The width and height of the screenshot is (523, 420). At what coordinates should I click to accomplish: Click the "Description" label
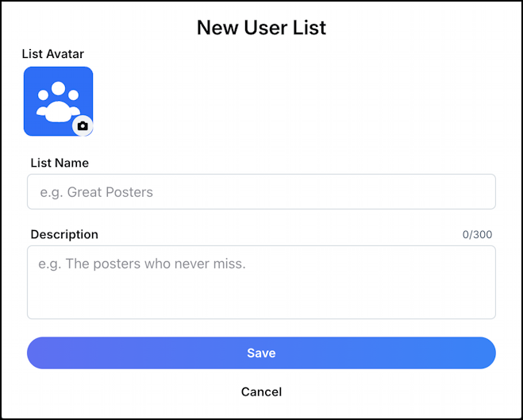tap(64, 234)
